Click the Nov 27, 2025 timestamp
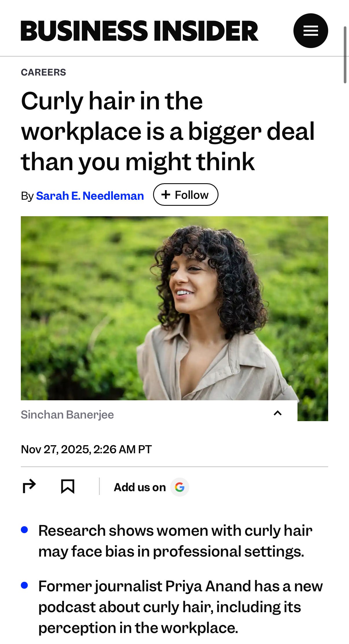Viewport: 349px width, 644px height. pyautogui.click(x=86, y=449)
